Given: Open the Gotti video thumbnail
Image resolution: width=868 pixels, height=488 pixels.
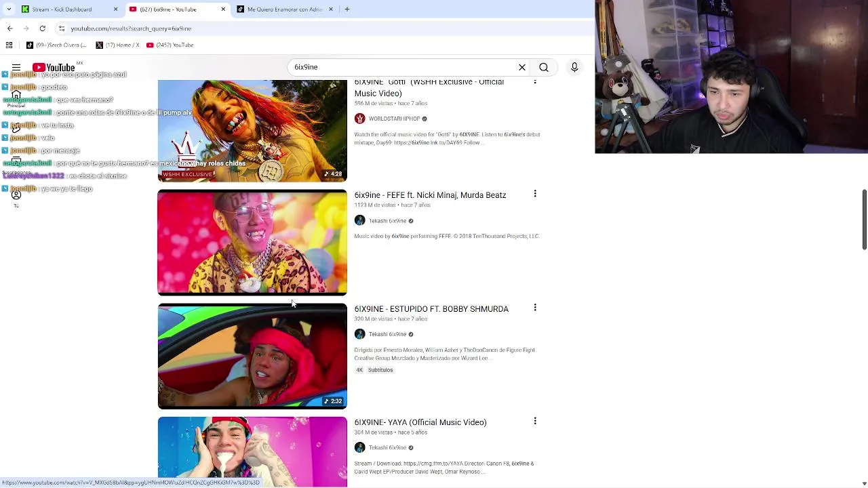Looking at the screenshot, I should (252, 131).
